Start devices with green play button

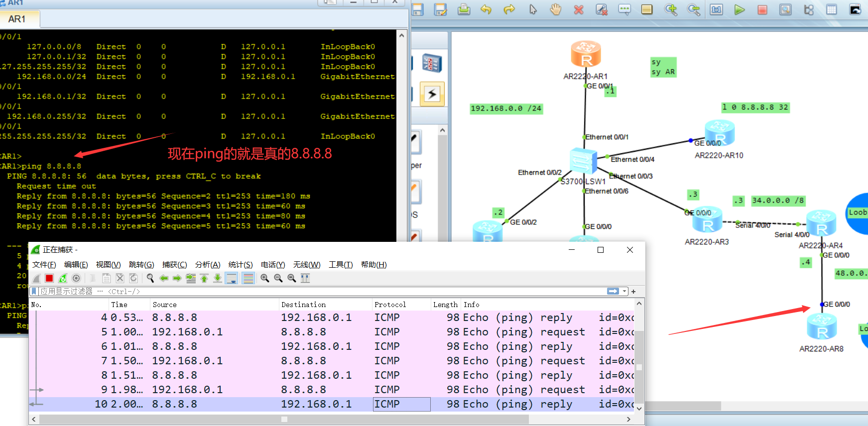740,9
